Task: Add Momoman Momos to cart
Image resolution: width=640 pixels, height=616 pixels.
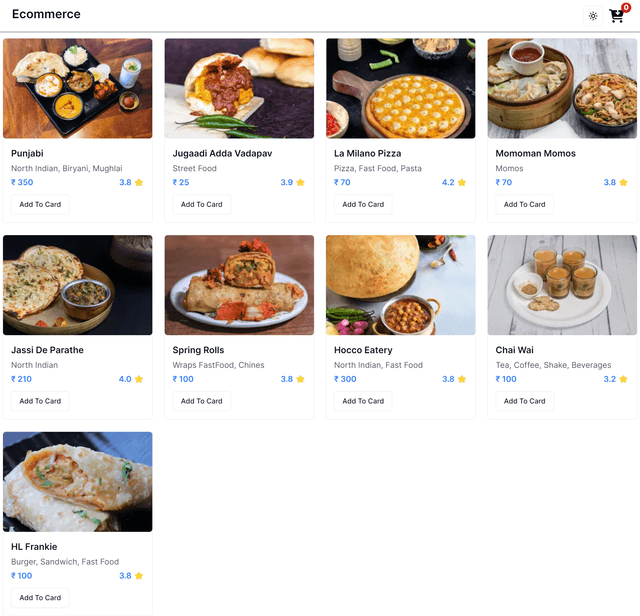Action: coord(524,205)
